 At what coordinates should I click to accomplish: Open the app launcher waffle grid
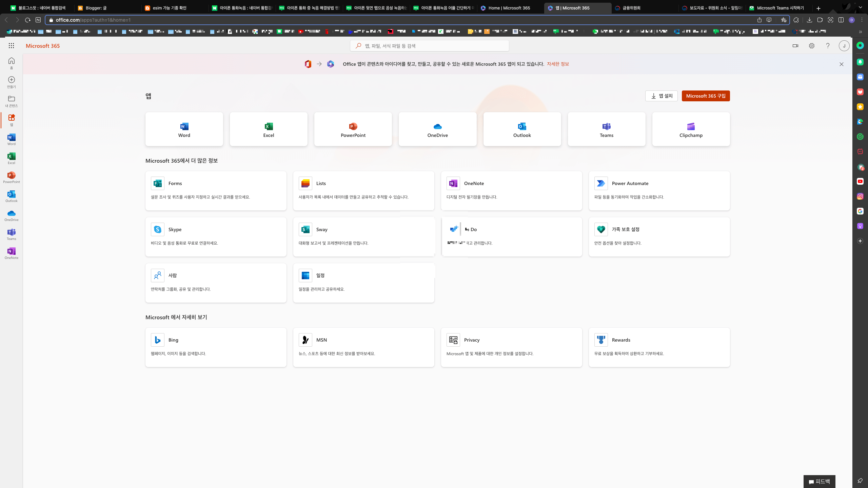[x=11, y=46]
